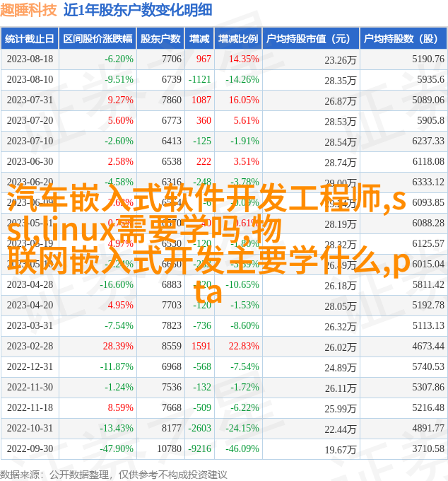Click the 趣睡科技 company name in the title
The image size is (448, 481).
28,10
